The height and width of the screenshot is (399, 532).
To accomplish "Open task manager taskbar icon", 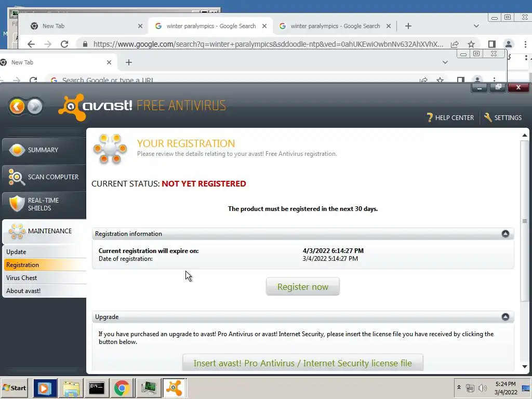I will 149,388.
